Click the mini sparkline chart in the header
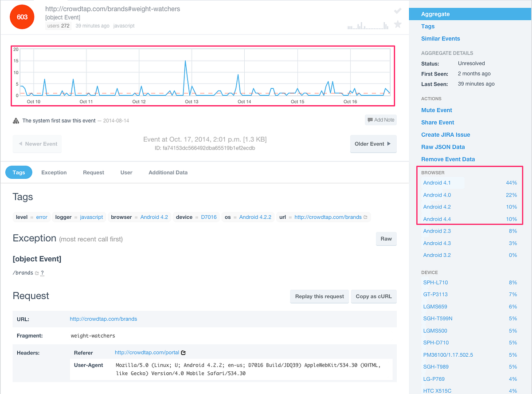The height and width of the screenshot is (394, 532). pyautogui.click(x=368, y=25)
